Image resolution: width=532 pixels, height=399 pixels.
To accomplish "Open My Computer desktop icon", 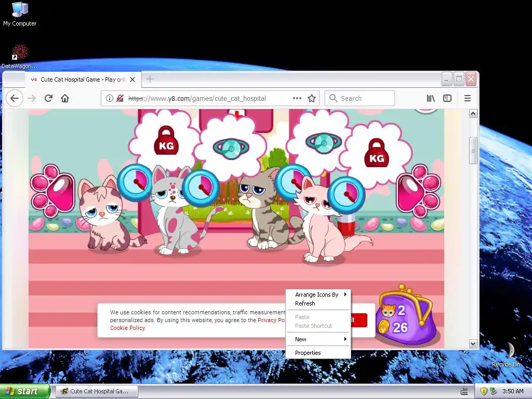I will (x=20, y=14).
